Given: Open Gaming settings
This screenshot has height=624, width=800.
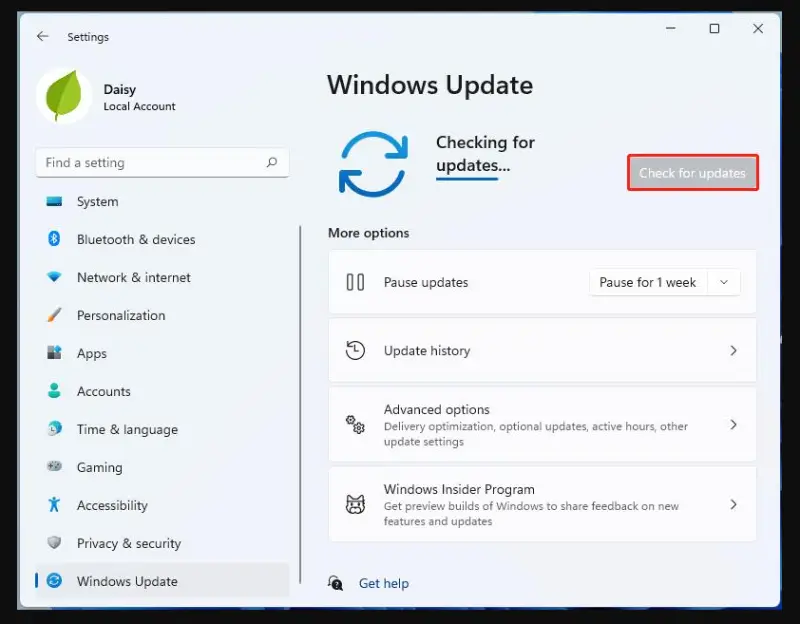Looking at the screenshot, I should tap(162, 467).
